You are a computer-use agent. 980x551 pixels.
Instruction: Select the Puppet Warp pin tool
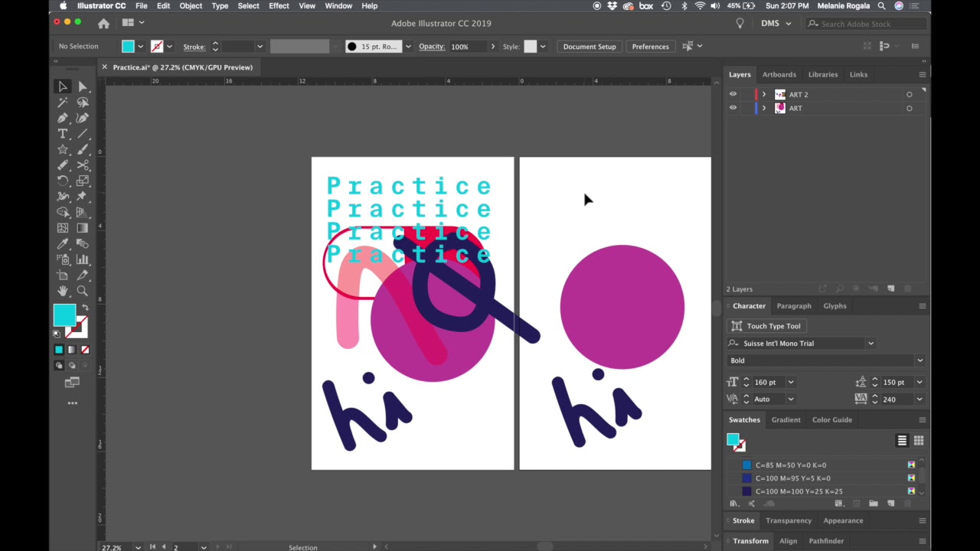(83, 197)
